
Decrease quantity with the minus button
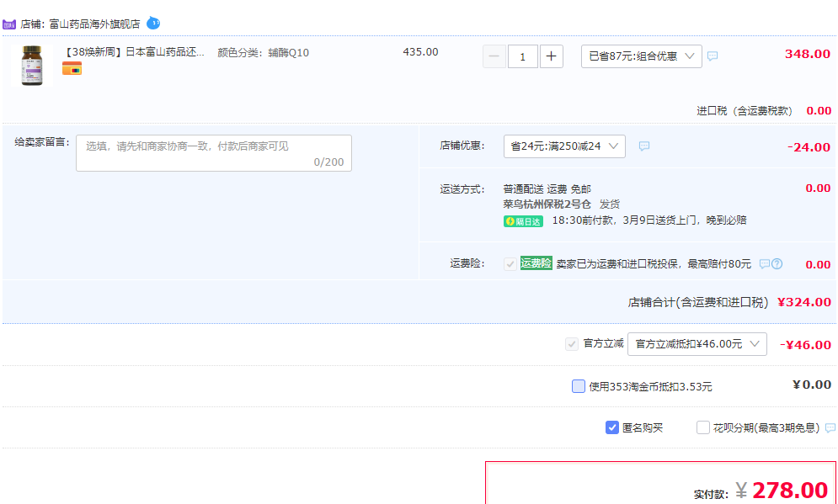[x=494, y=56]
